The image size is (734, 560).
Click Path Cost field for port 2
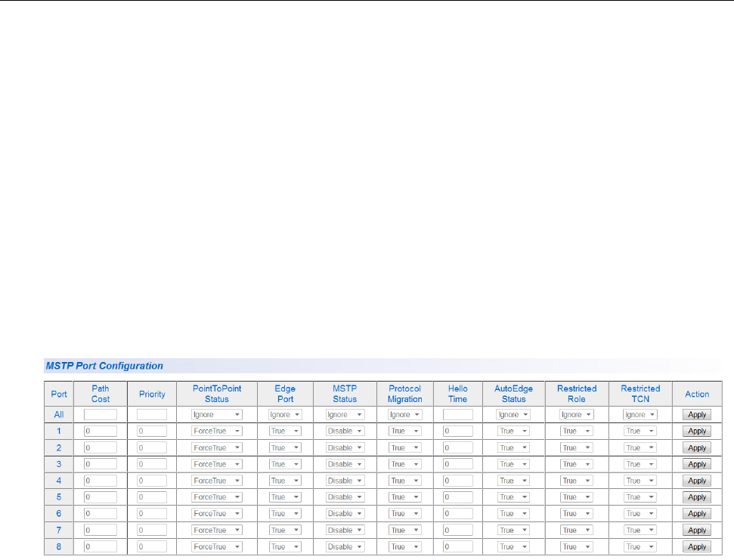pos(101,447)
